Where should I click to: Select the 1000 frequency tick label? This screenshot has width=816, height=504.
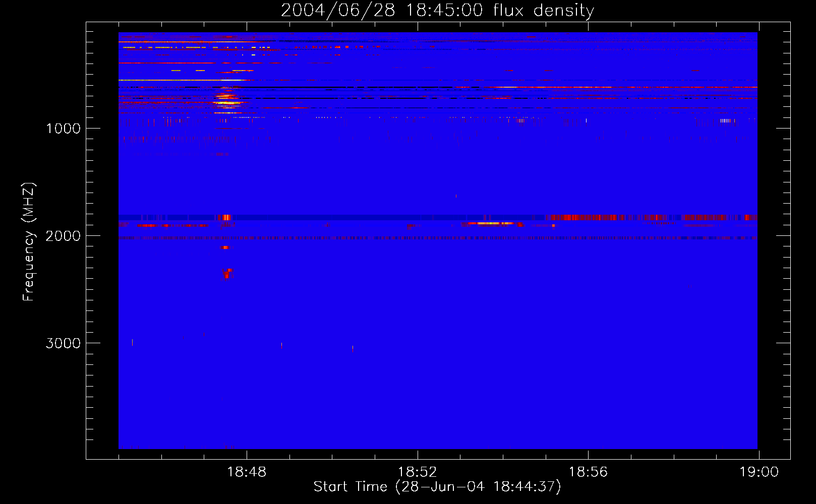tap(63, 129)
